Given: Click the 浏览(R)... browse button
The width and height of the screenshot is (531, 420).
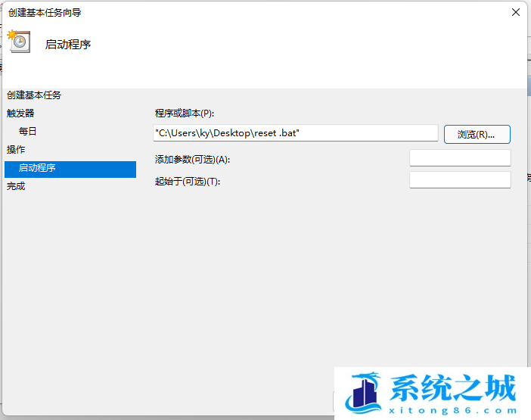Looking at the screenshot, I should tap(477, 135).
